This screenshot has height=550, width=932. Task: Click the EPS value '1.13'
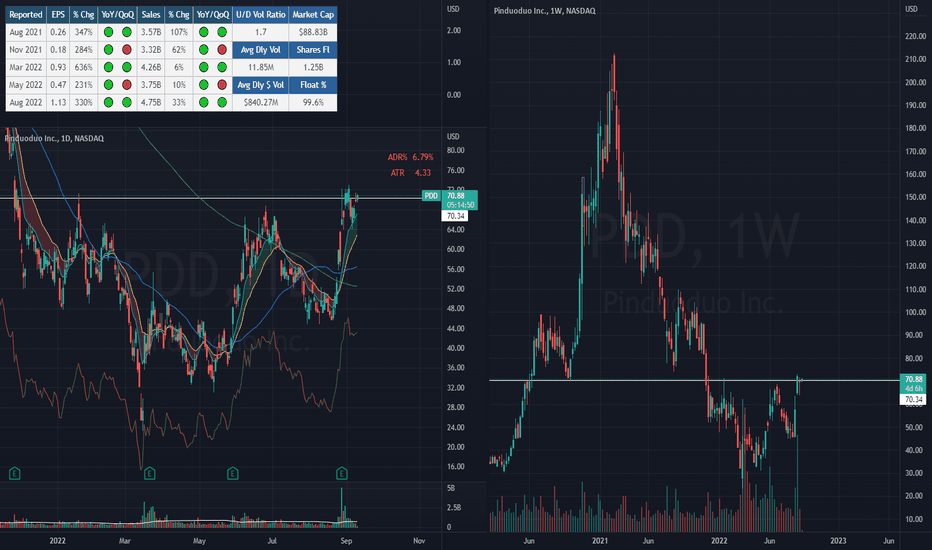(x=58, y=102)
